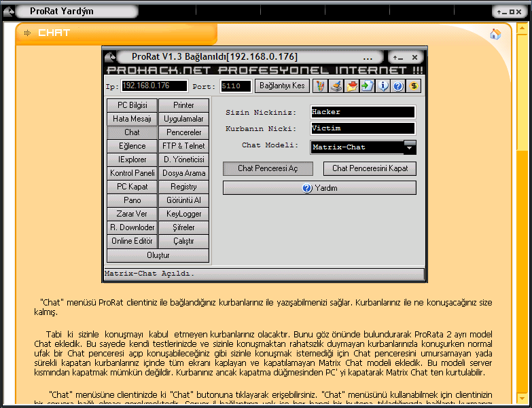This screenshot has height=408, width=532.
Task: Expand the Chat Modeli dropdown arrow
Action: click(x=410, y=147)
